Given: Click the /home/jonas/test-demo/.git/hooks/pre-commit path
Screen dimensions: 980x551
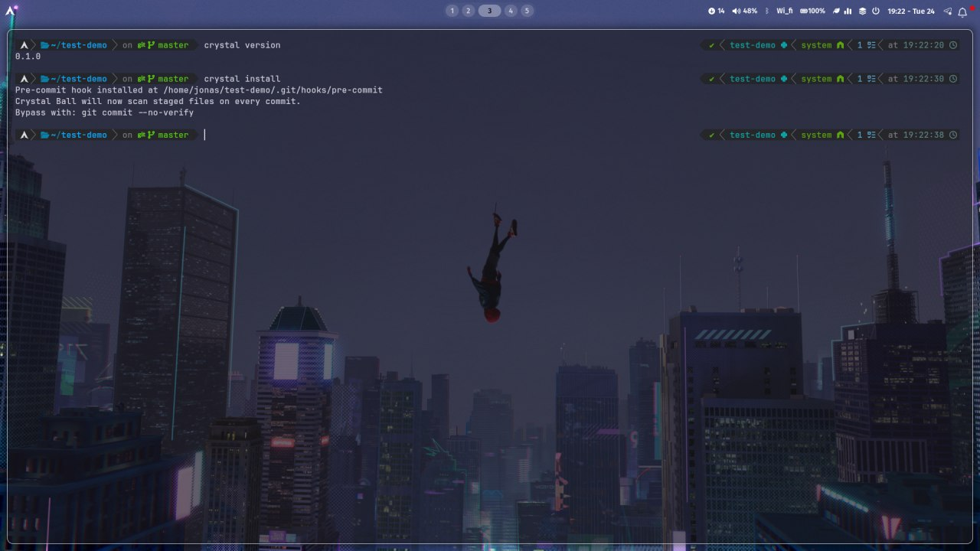Looking at the screenshot, I should [x=273, y=90].
